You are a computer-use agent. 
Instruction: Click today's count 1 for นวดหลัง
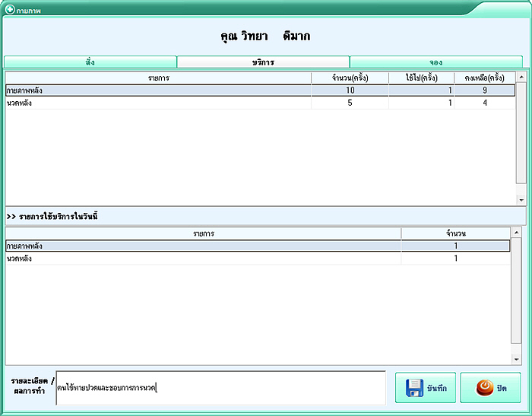click(x=456, y=259)
